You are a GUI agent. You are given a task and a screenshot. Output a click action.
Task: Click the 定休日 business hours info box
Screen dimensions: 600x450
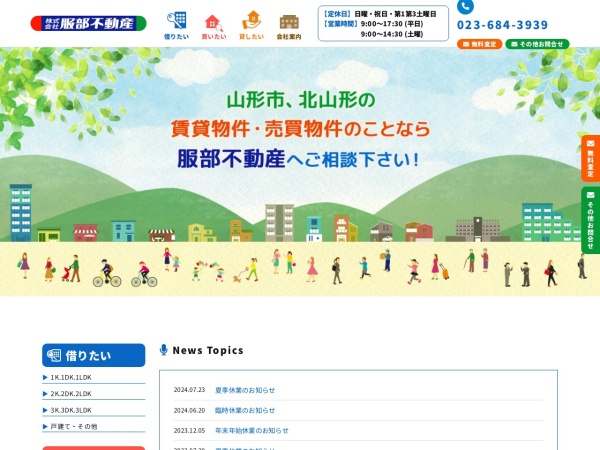tap(383, 23)
